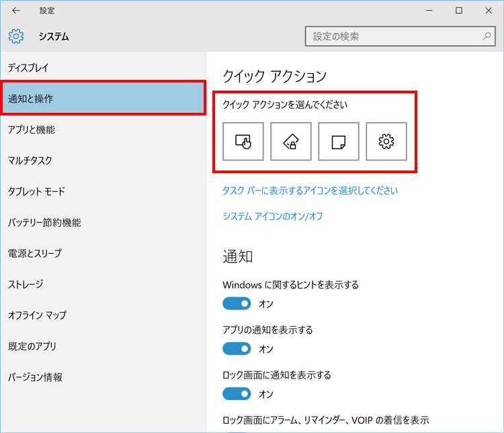The image size is (504, 433).
Task: Open バージョン情報 page
Action: (x=35, y=377)
